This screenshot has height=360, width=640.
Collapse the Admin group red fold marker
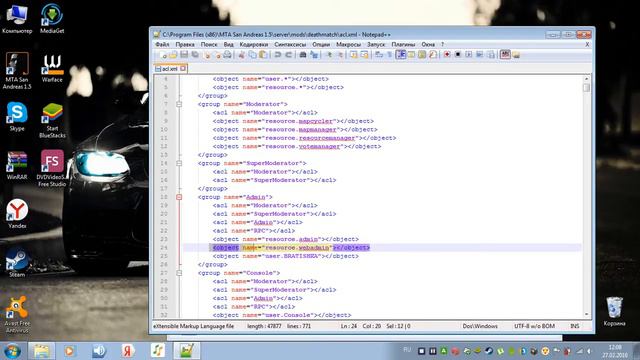click(x=179, y=197)
